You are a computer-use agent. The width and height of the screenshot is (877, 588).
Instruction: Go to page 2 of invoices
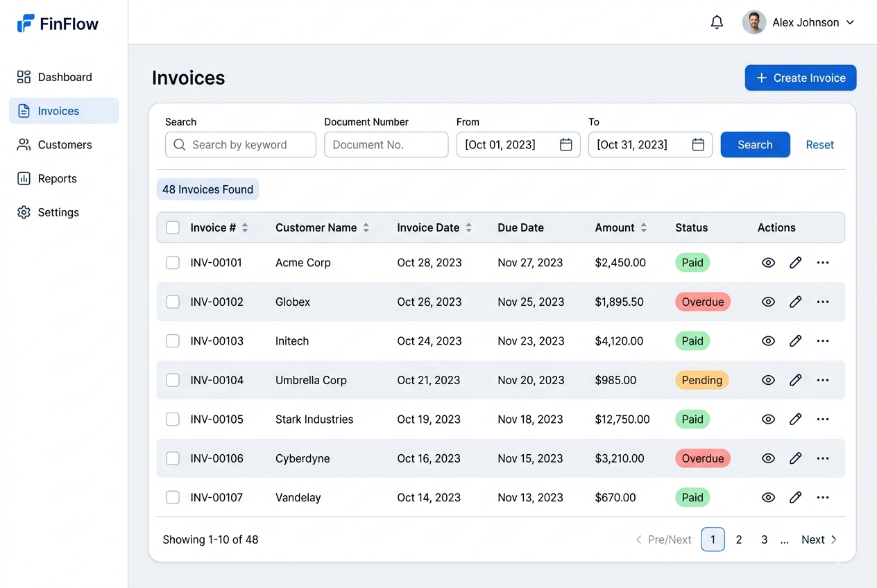738,539
